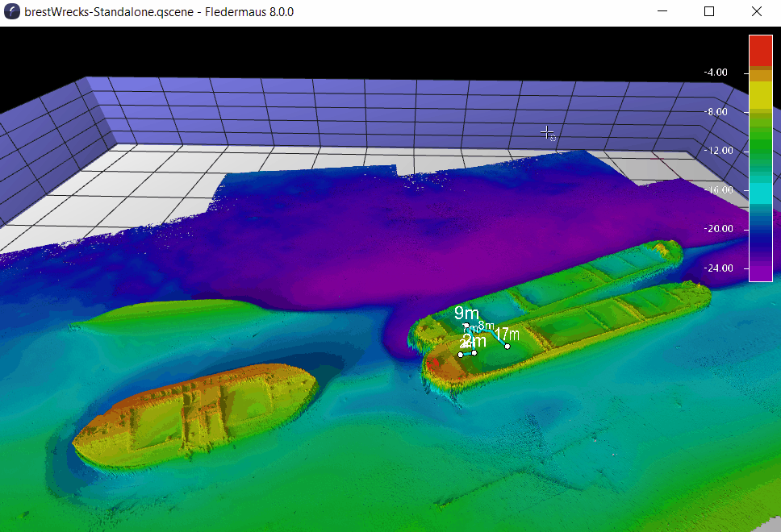
Task: Select the measurement point below the 17m label
Action: coord(507,347)
